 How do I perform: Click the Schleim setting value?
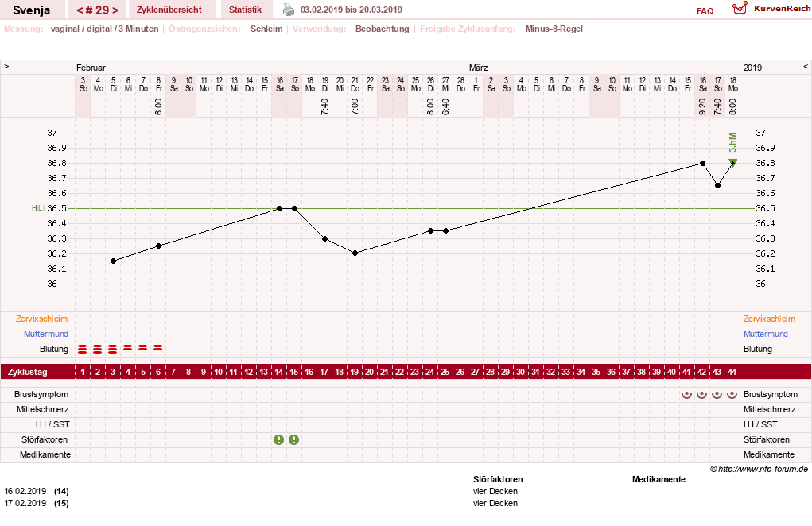point(266,29)
